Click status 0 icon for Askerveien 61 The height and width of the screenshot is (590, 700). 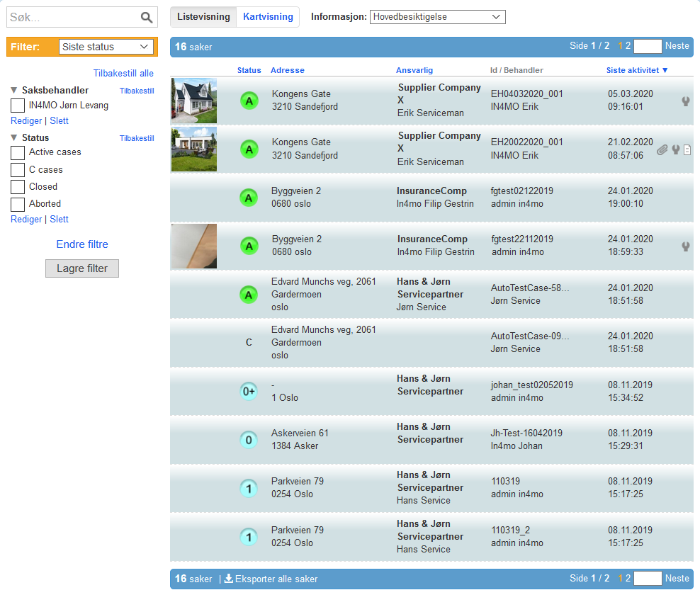pos(248,440)
